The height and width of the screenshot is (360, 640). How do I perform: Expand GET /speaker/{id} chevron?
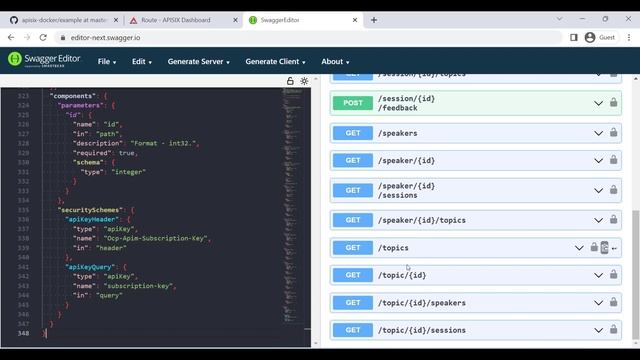click(598, 161)
